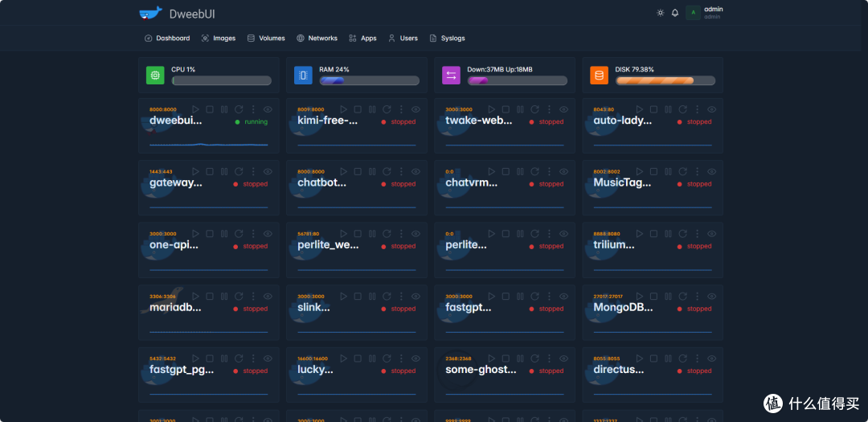
Task: Go to the Images tab
Action: (219, 38)
